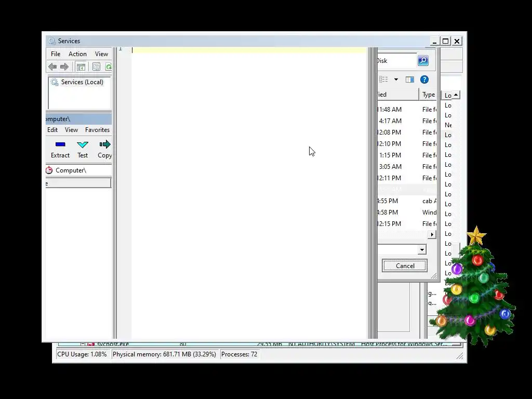Image resolution: width=532 pixels, height=399 pixels.
Task: Click the icon beside Computer\ path
Action: click(49, 170)
